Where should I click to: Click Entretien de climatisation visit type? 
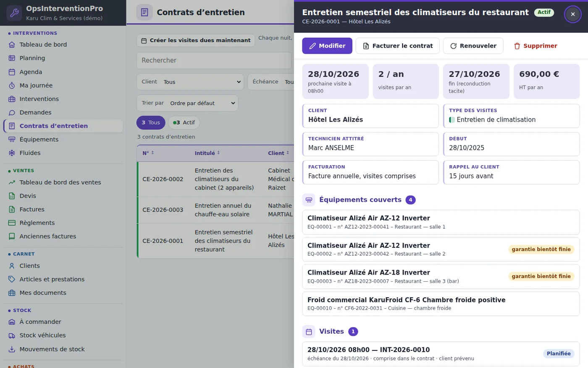click(512, 116)
